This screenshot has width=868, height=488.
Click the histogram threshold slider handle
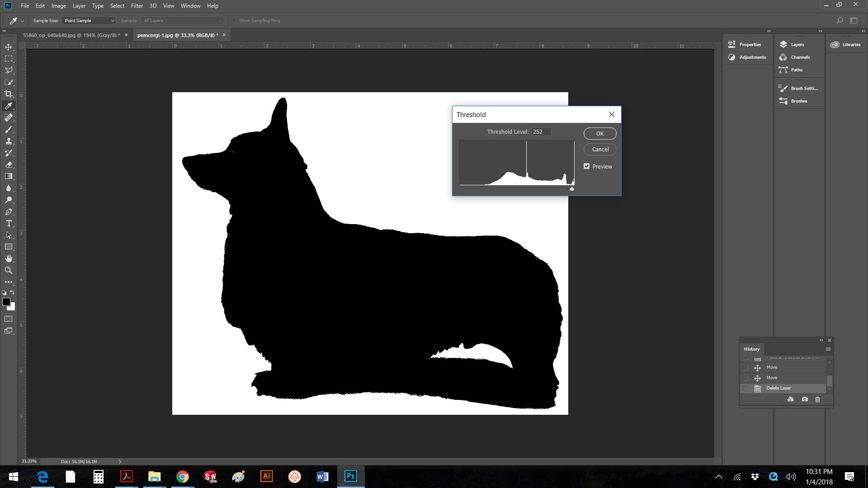(x=572, y=189)
